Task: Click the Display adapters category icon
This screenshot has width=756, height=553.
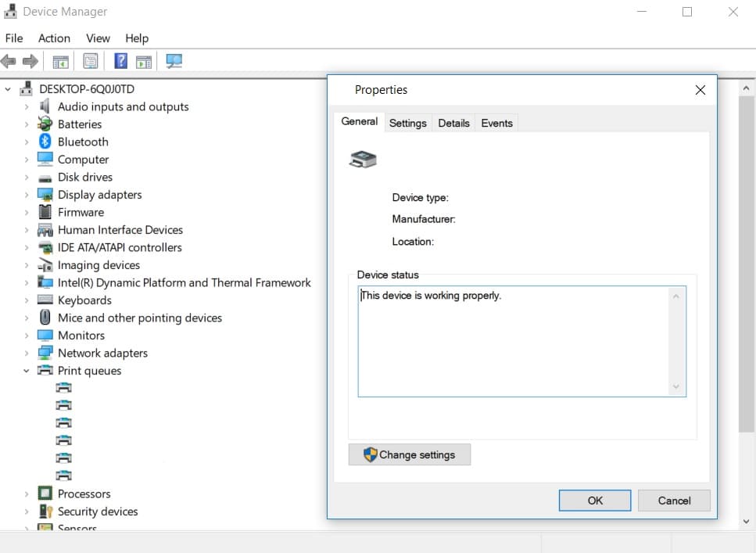Action: point(45,195)
